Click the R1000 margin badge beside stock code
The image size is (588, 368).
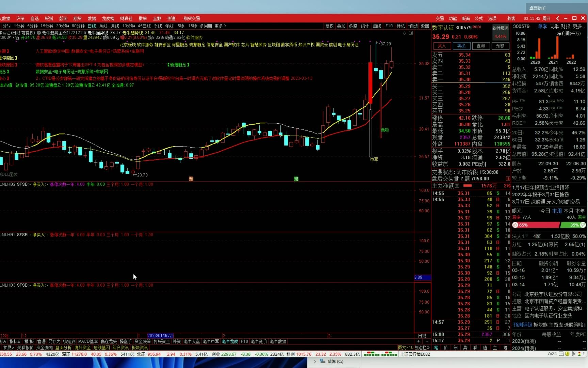(477, 27)
